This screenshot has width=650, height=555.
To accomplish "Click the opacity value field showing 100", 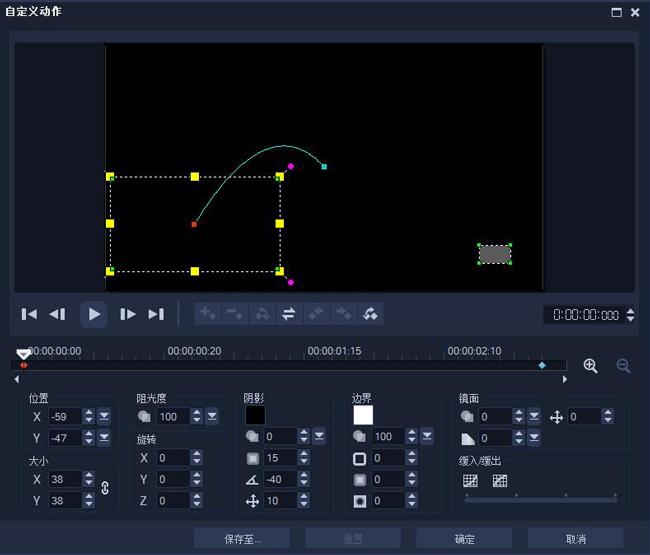I will pos(173,417).
